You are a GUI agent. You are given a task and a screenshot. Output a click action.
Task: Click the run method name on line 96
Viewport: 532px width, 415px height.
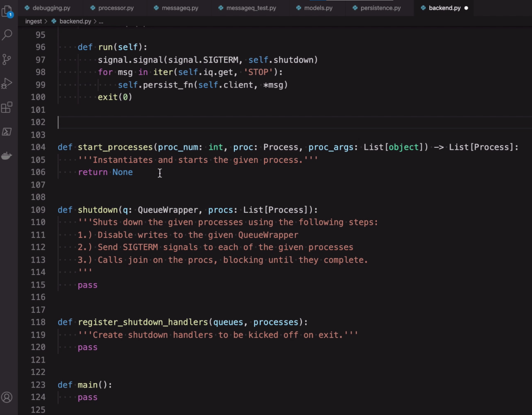click(105, 47)
